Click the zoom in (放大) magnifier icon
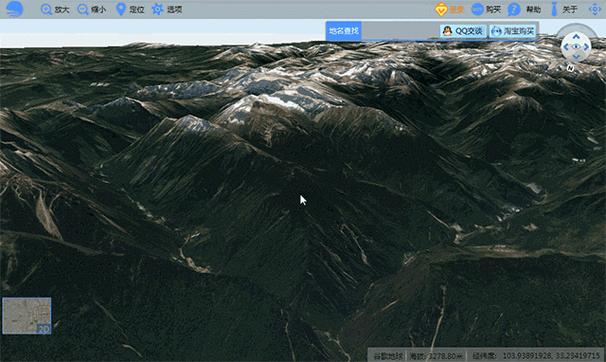Screen dimensions: 606x362 (46, 9)
